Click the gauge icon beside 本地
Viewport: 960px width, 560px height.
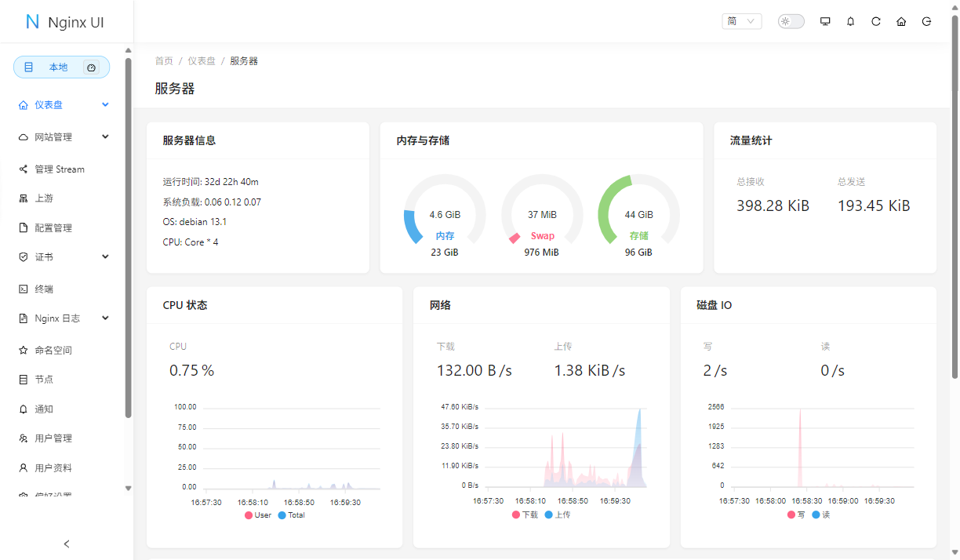pyautogui.click(x=92, y=67)
